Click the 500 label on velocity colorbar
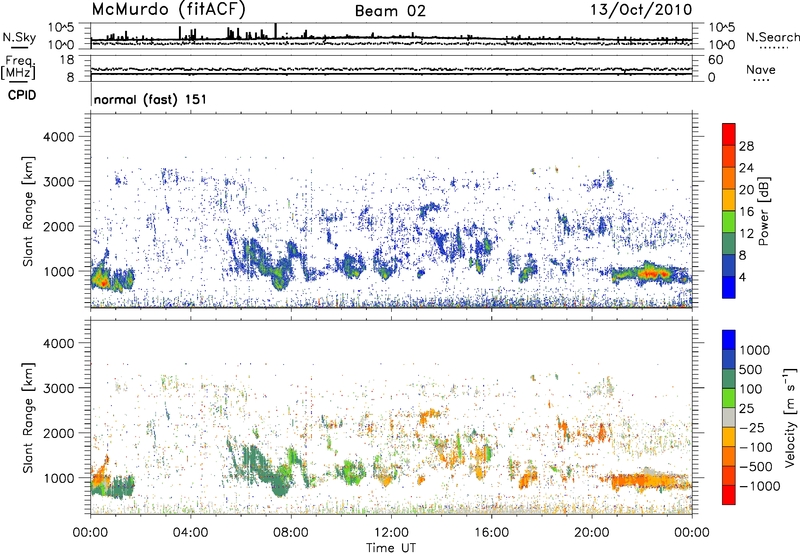 (751, 369)
